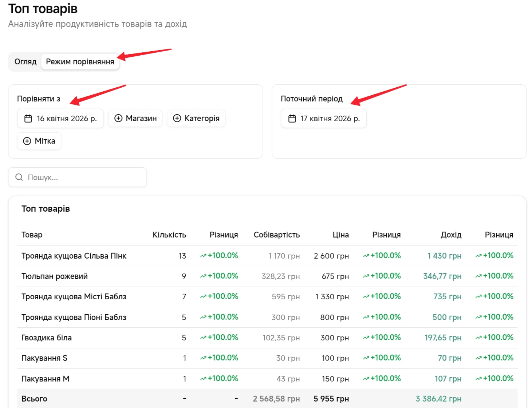Add a Категорія filter
Viewport: 532px width, 411px height.
pyautogui.click(x=196, y=119)
